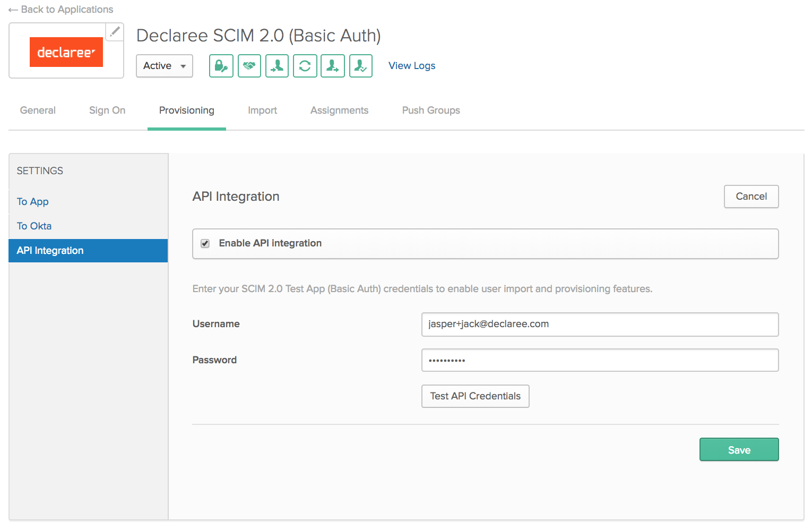Open the Active status dropdown

[x=165, y=66]
